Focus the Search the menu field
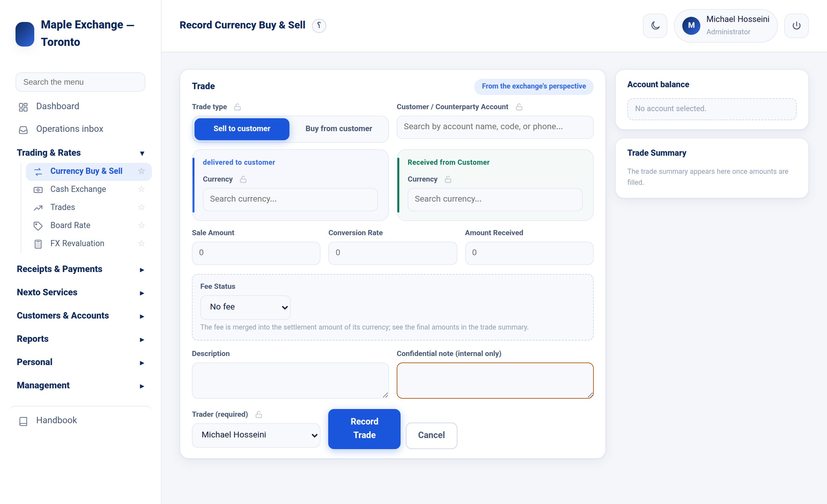The image size is (827, 504). (80, 82)
